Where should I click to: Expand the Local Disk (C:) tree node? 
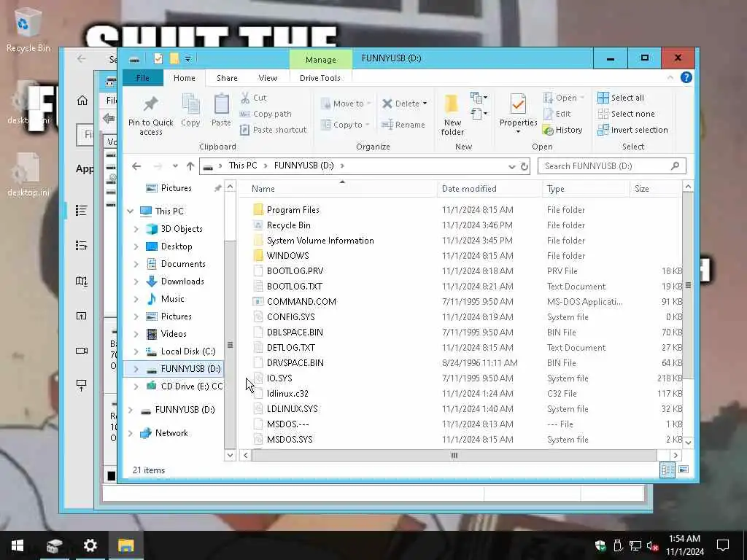click(x=136, y=351)
